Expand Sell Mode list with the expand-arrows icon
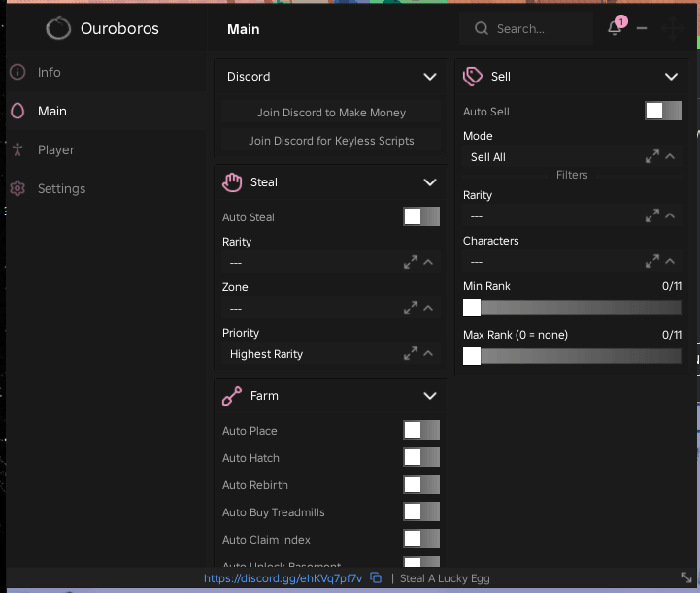The width and height of the screenshot is (700, 593). click(x=652, y=156)
